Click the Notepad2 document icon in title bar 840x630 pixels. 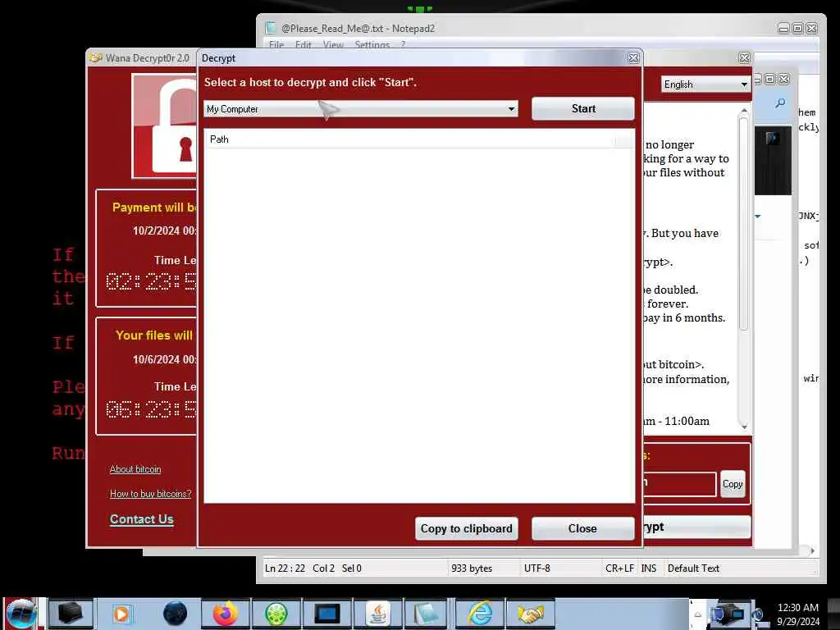271,28
